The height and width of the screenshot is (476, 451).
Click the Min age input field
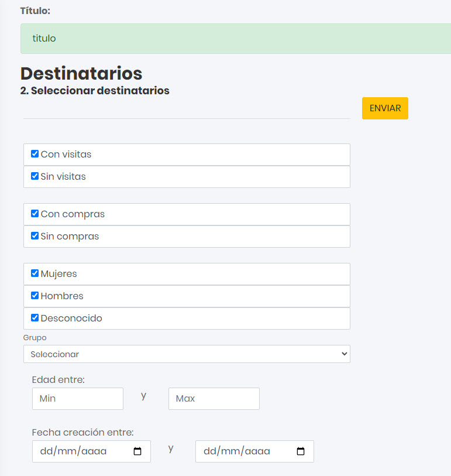[78, 399]
